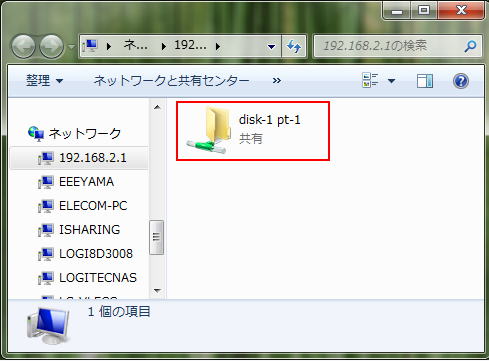489x361 pixels.
Task: Click the icon beside LOGI8D3008
Action: coord(46,254)
